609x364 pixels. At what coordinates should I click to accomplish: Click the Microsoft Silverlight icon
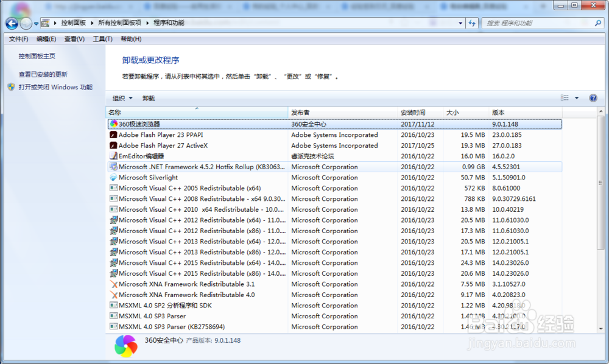point(113,177)
